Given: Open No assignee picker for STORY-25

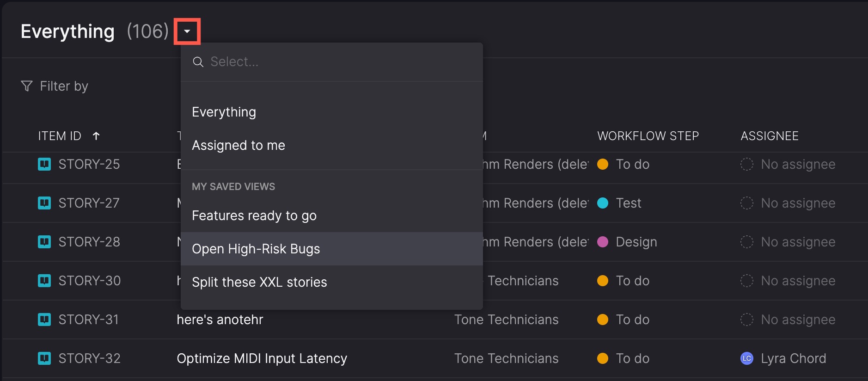Looking at the screenshot, I should click(x=798, y=164).
